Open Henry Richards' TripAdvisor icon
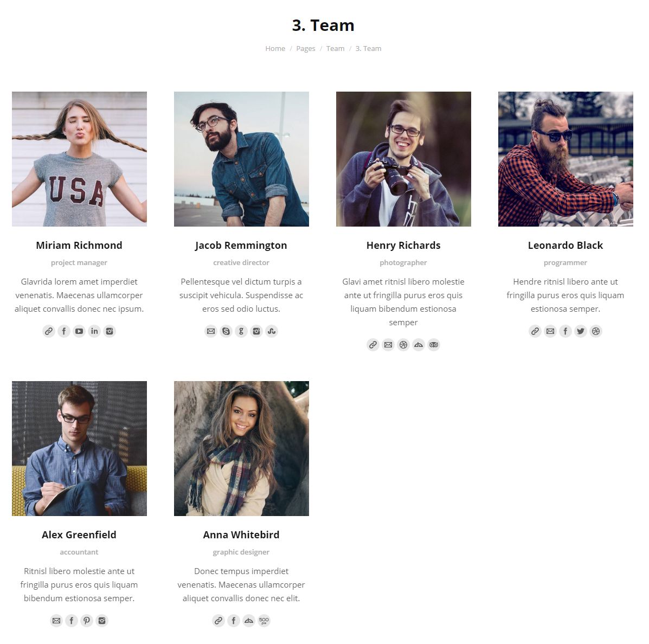649x644 pixels. tap(434, 345)
